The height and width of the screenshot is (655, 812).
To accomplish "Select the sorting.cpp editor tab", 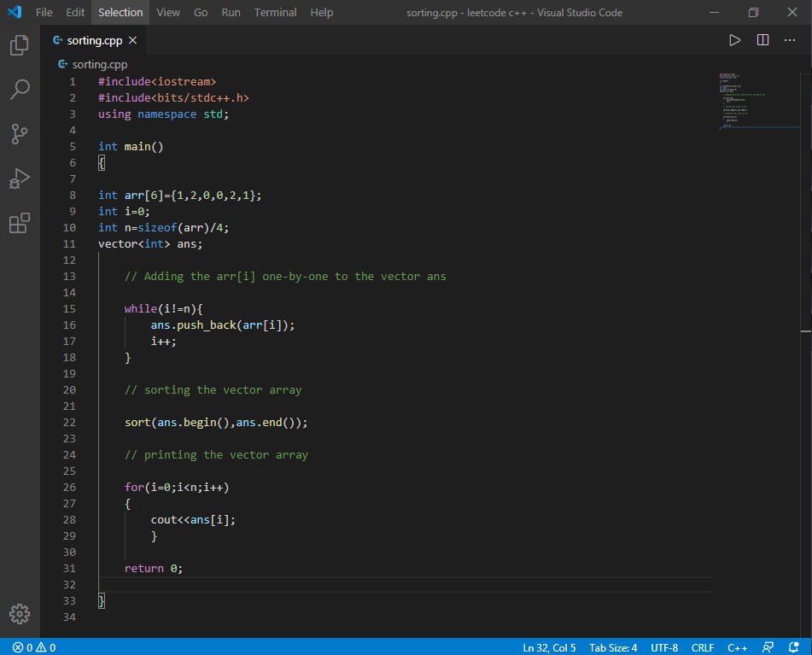I will click(94, 40).
